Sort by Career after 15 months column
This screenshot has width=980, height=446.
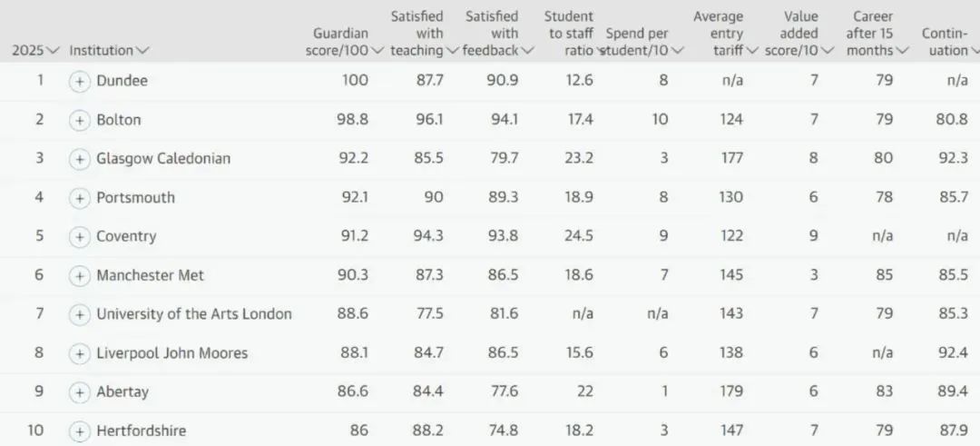[x=877, y=34]
